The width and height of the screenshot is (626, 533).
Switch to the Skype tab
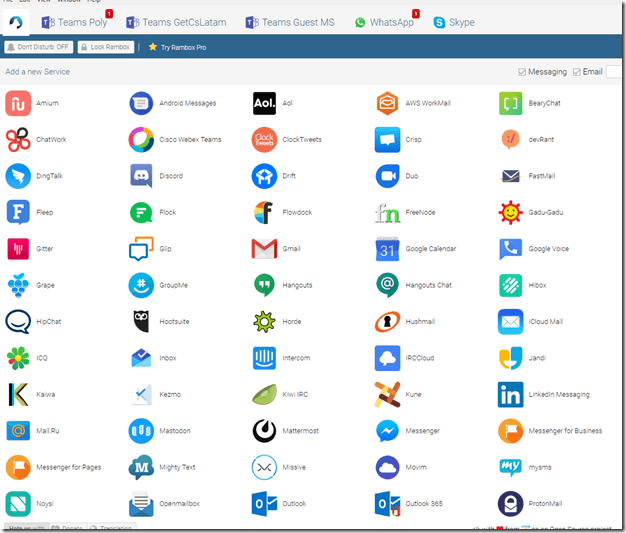(x=454, y=21)
